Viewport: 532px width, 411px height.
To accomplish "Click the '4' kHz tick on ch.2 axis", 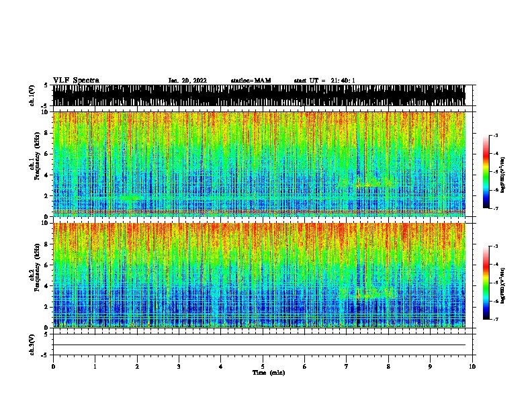I will click(x=46, y=286).
